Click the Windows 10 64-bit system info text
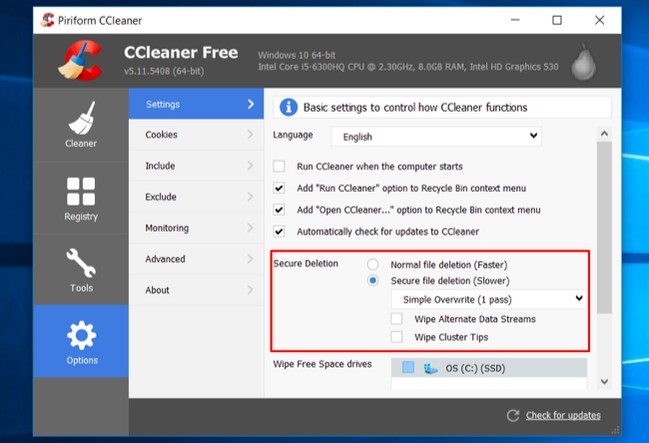 pyautogui.click(x=296, y=55)
